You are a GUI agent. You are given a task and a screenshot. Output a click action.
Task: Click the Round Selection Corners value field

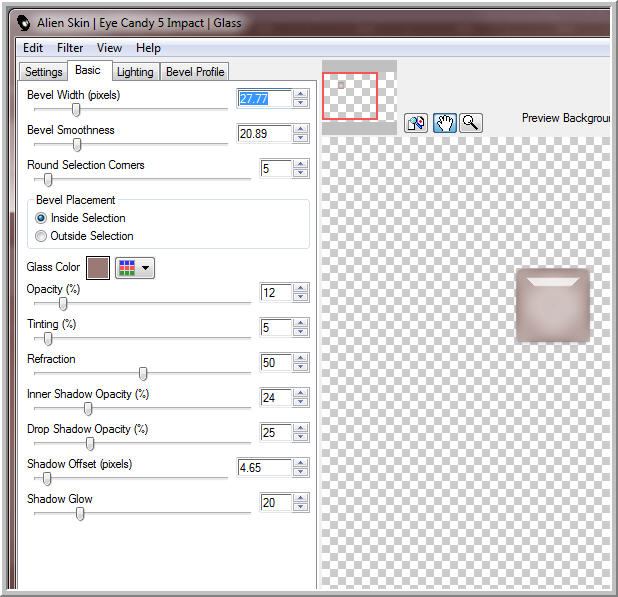point(276,169)
